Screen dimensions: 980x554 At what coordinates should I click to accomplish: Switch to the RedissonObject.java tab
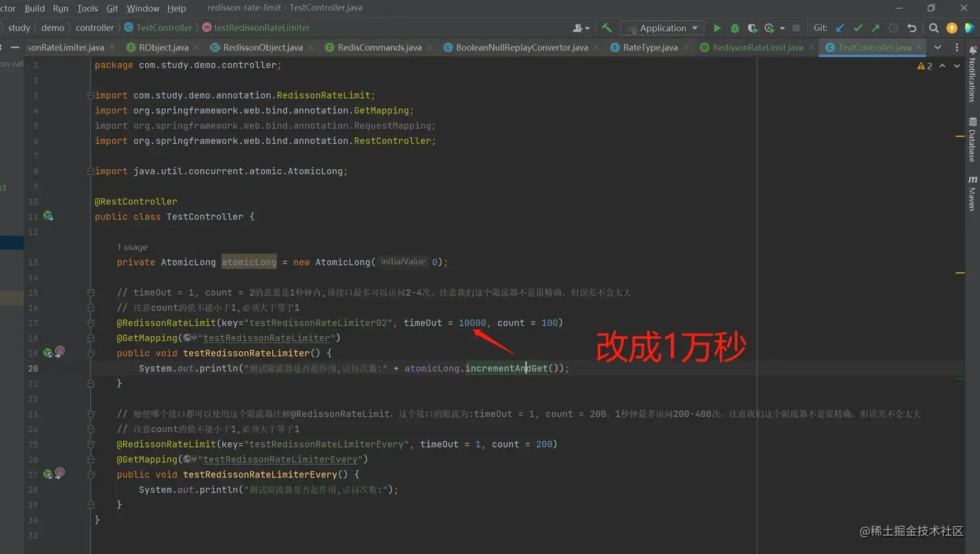[x=262, y=47]
